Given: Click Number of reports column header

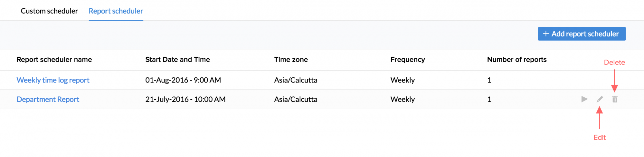Looking at the screenshot, I should (517, 60).
